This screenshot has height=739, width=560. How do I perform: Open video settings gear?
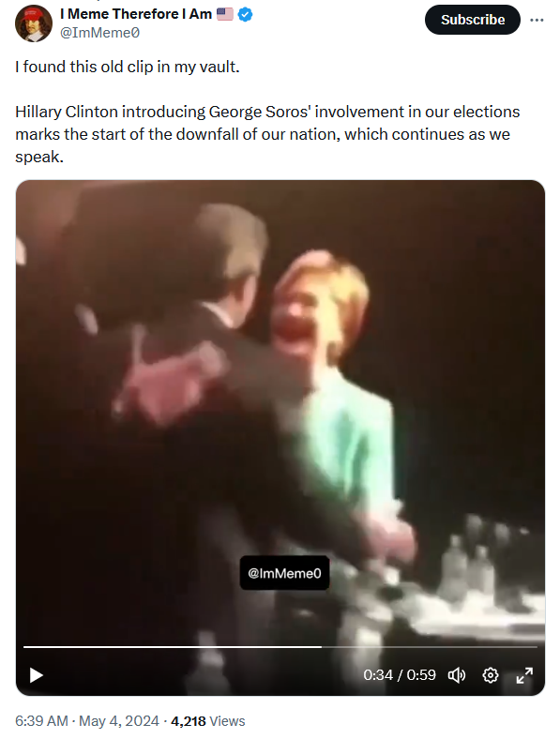[x=491, y=675]
